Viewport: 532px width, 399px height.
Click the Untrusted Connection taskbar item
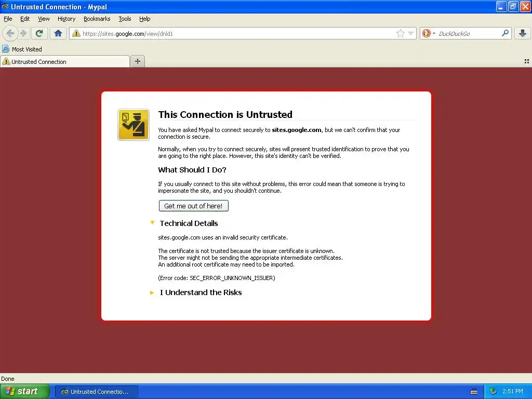[x=96, y=392]
